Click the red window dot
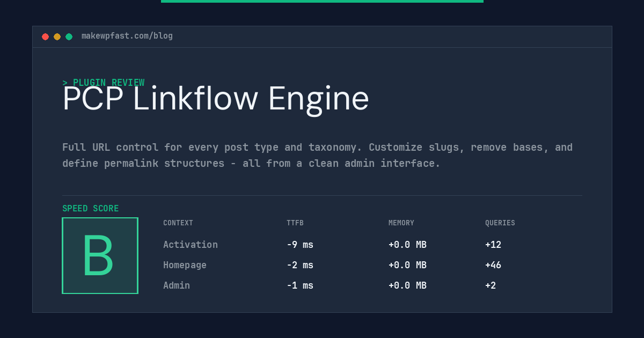The image size is (644, 338). [45, 36]
